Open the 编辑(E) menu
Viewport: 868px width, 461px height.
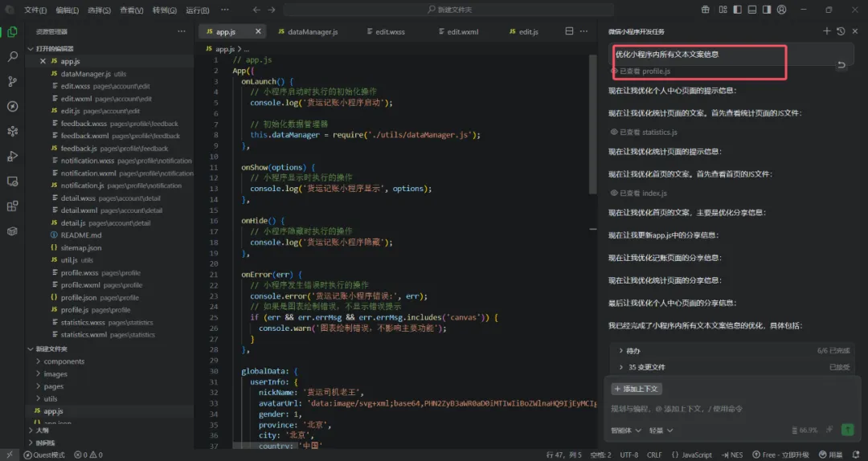pos(67,10)
